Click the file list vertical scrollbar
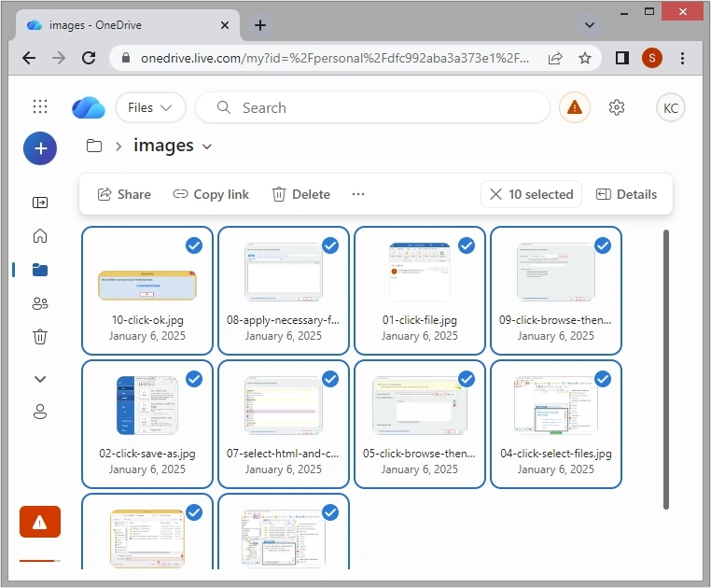 tap(665, 370)
